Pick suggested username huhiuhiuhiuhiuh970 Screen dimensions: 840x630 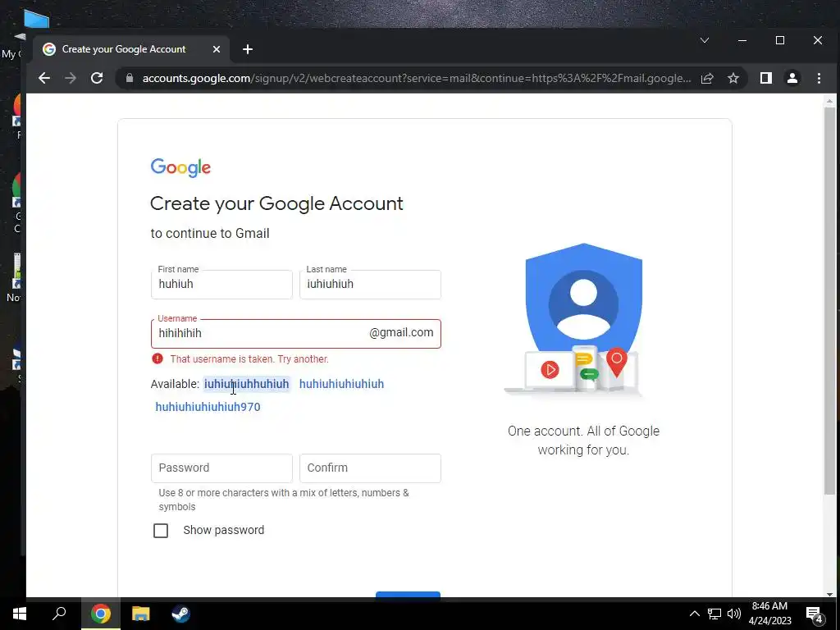(x=208, y=407)
